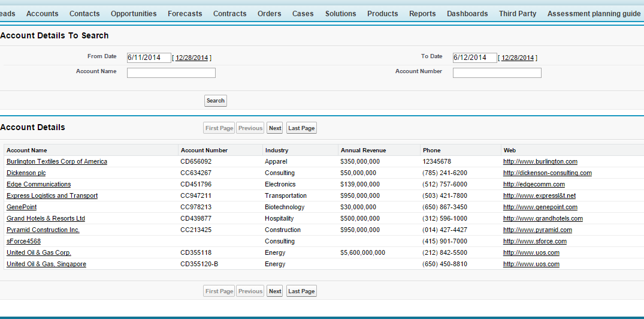Visit www.uos.com link in Singapore row
The image size is (644, 319).
(x=531, y=264)
